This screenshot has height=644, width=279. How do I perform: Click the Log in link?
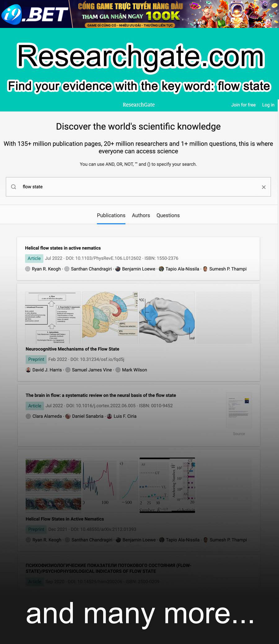tap(268, 105)
